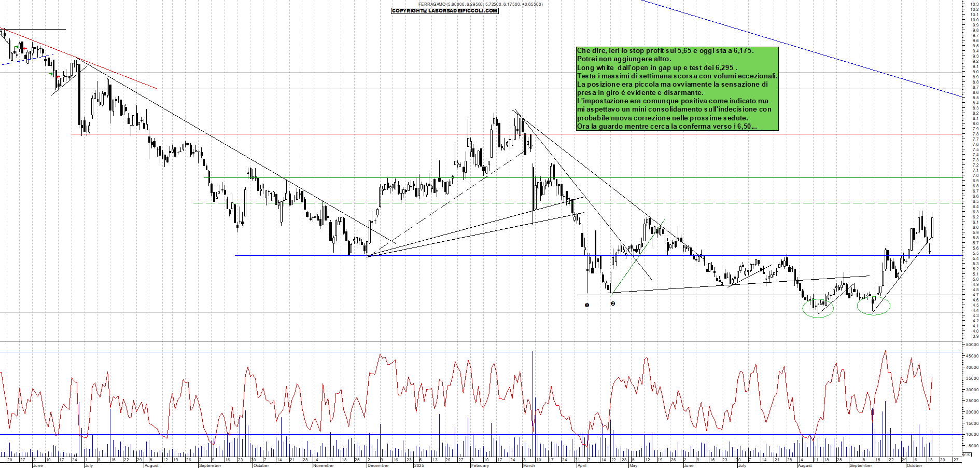Viewport: 980px width, 468px height.
Task: Select the right green ellipse near September low
Action: (x=874, y=306)
